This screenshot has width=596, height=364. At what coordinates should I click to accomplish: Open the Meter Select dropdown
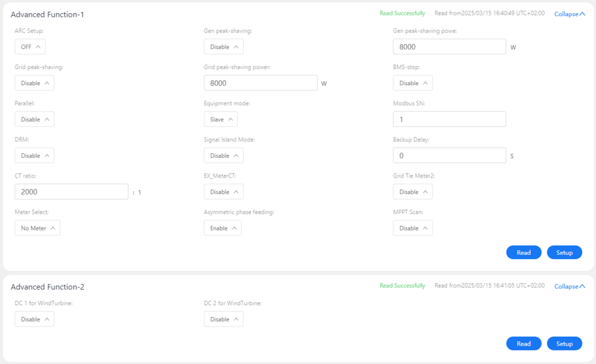(37, 228)
